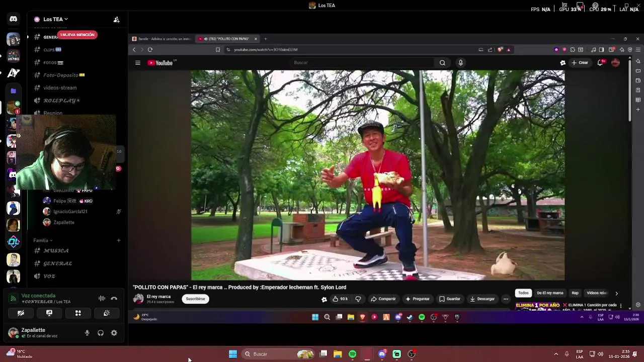
Task: Open the YouTube account avatar menu
Action: (615, 63)
